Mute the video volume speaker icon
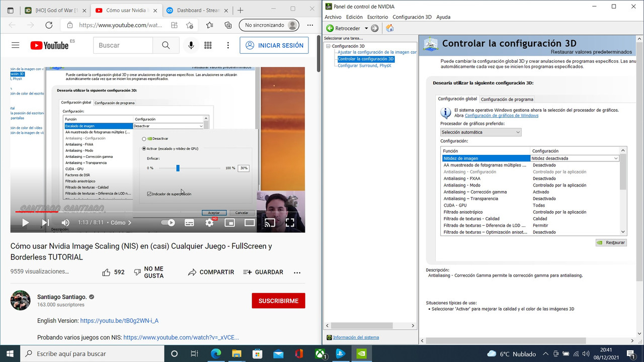 click(x=65, y=222)
